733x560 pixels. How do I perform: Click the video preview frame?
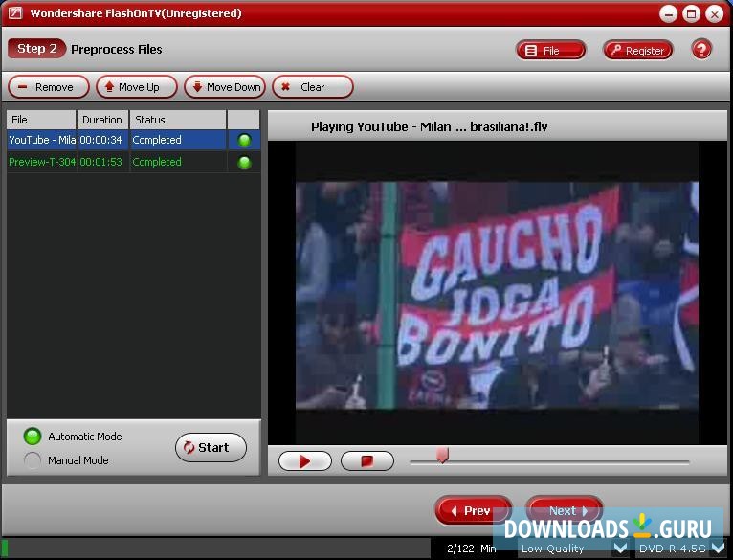(497, 294)
